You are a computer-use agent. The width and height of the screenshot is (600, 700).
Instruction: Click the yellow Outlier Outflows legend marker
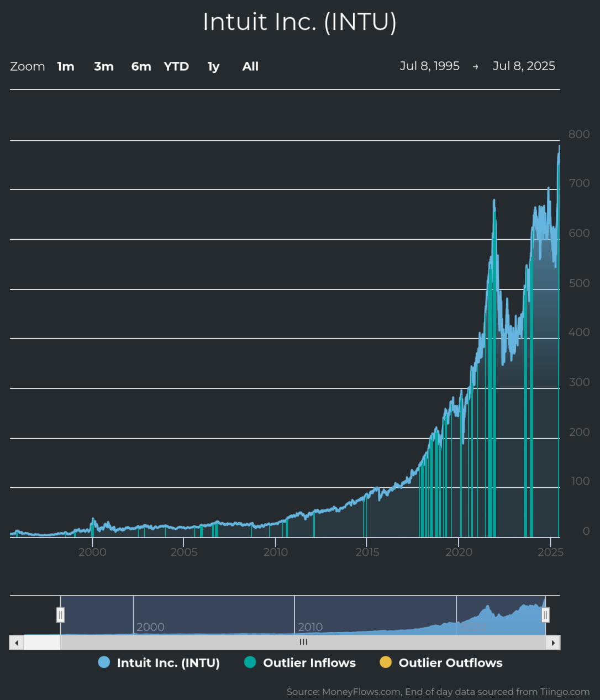386,662
